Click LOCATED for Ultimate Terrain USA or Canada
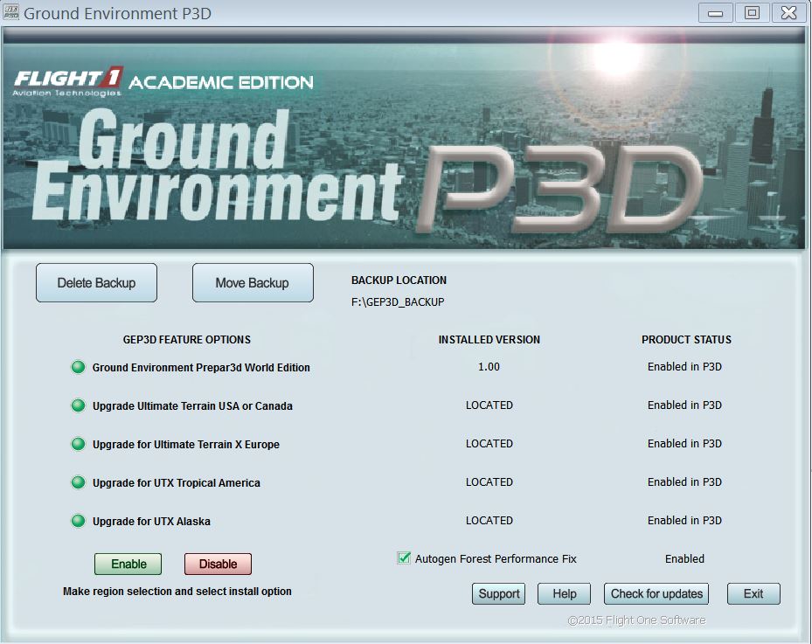The width and height of the screenshot is (812, 644). (x=489, y=405)
